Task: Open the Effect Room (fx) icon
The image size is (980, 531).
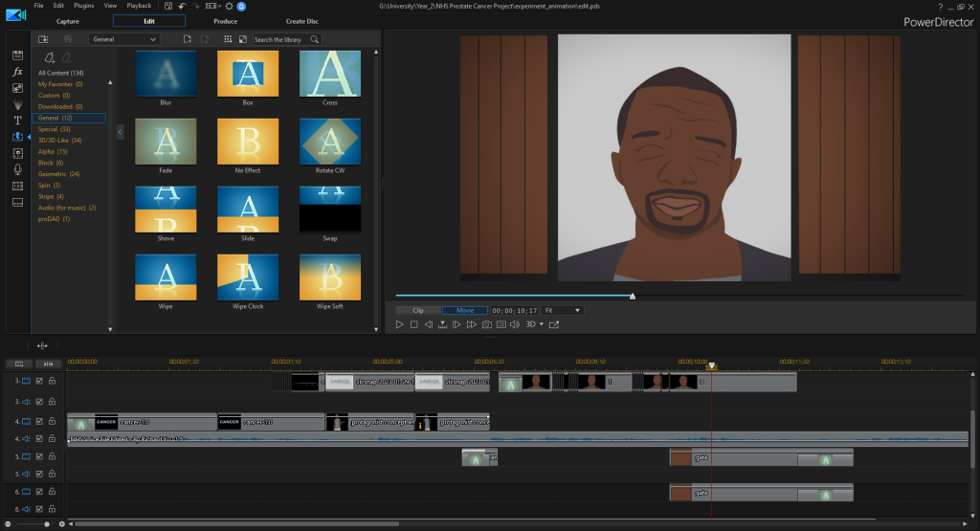Action: 17,72
